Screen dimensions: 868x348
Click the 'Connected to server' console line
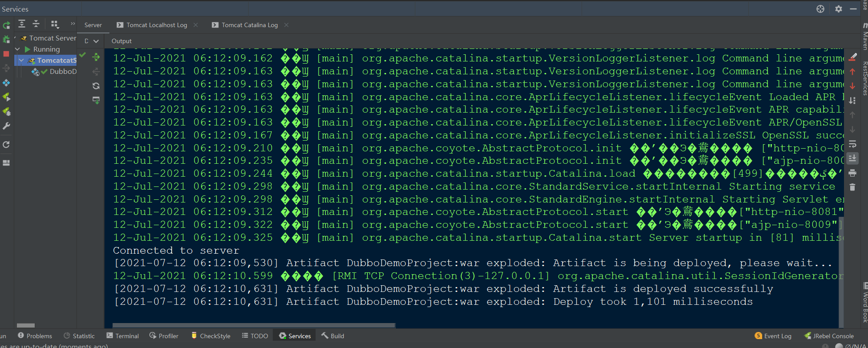tap(176, 251)
